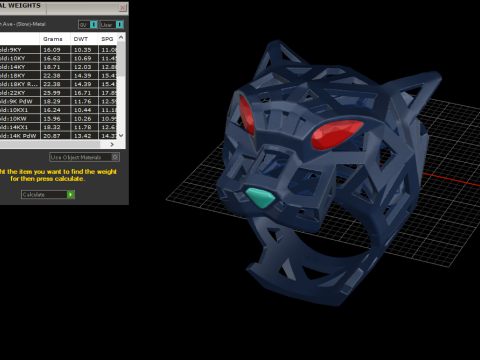This screenshot has width=480, height=360.
Task: Click the 10.35 DWT cell
Action: 85,50
